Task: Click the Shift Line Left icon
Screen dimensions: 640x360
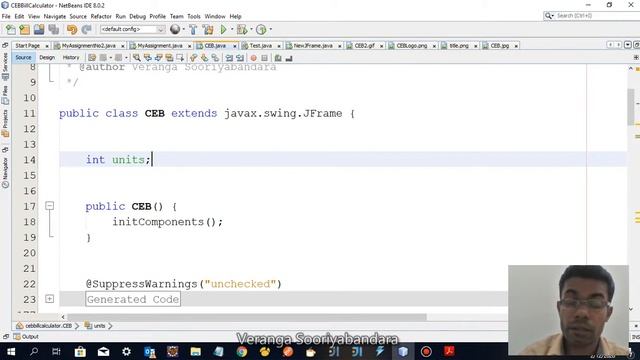Action: point(229,58)
